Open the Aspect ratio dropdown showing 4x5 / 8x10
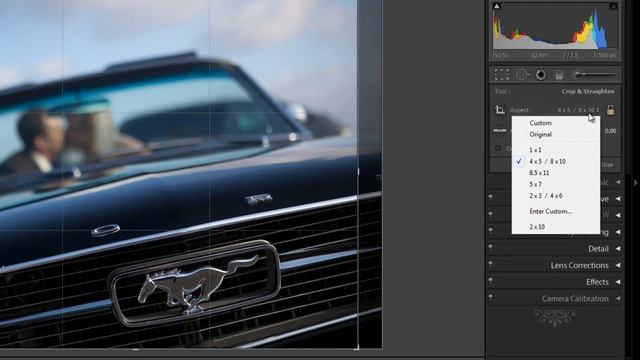 [579, 110]
